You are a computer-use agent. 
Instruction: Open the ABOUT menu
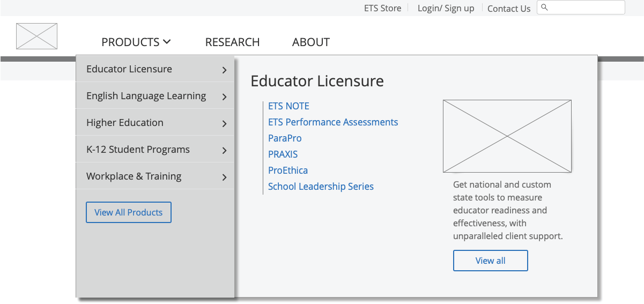click(311, 42)
